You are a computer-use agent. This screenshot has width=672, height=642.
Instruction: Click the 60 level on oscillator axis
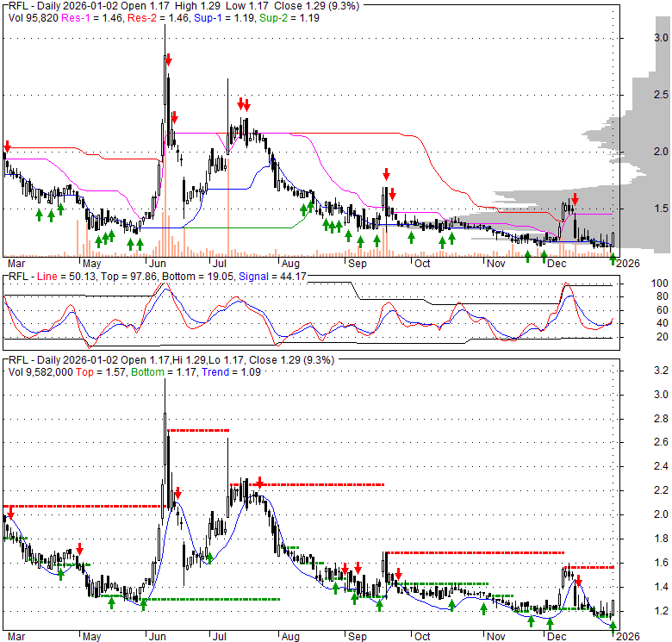663,310
